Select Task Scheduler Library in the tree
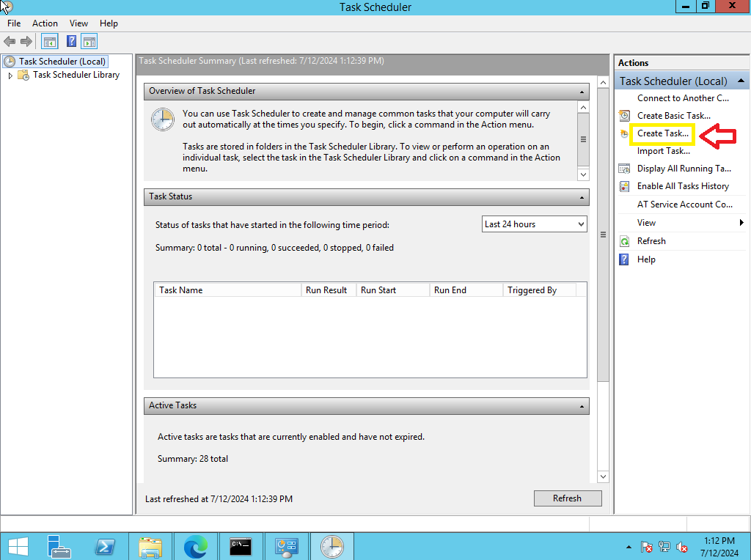Viewport: 751px width, 560px height. point(76,75)
